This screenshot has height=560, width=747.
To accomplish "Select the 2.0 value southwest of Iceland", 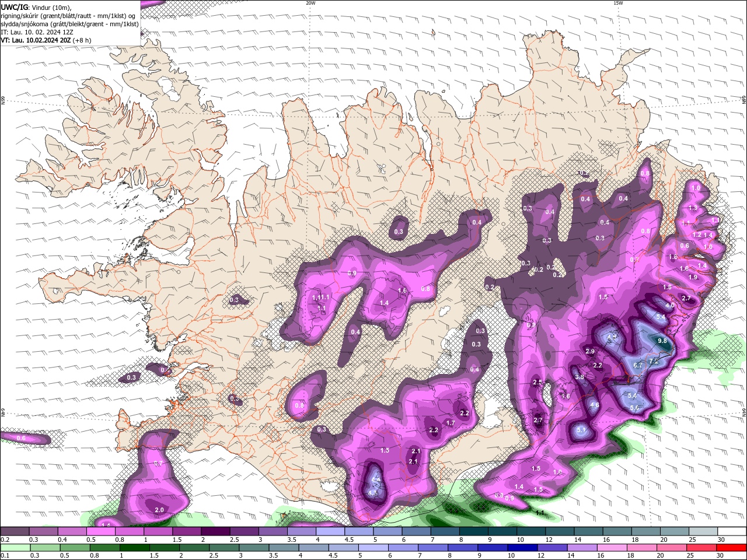I will click(159, 510).
